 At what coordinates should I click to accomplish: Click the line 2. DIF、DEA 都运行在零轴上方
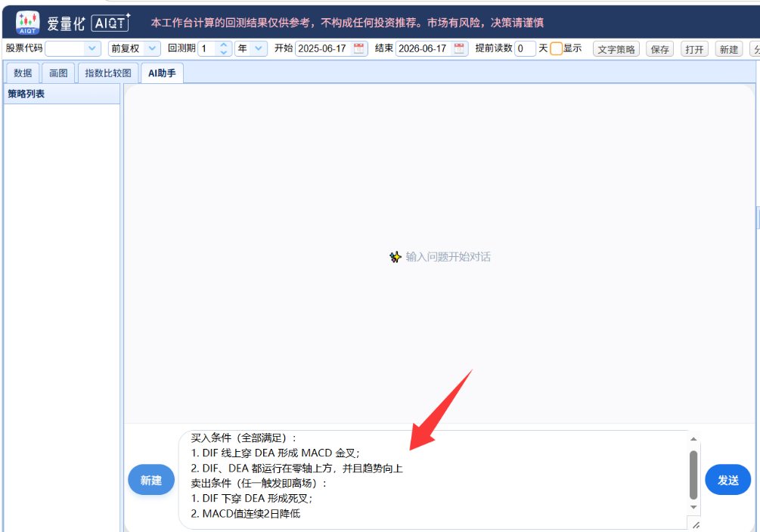click(x=296, y=469)
